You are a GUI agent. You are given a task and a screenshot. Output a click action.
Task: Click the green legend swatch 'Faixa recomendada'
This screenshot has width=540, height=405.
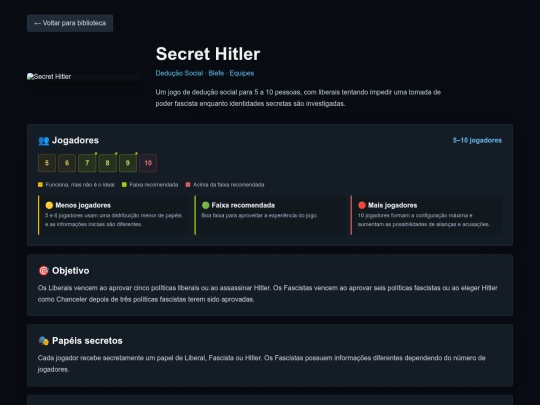(x=124, y=185)
